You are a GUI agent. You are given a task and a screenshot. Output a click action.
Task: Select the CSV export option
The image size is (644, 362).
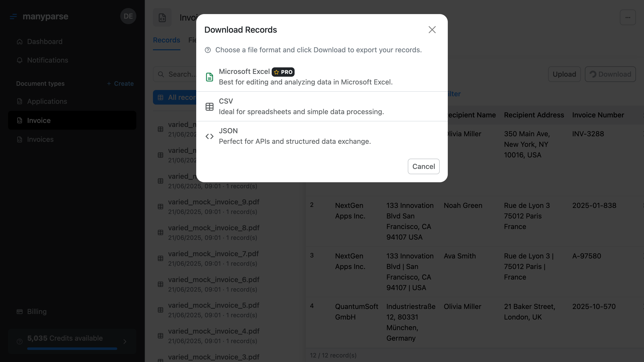(x=322, y=106)
